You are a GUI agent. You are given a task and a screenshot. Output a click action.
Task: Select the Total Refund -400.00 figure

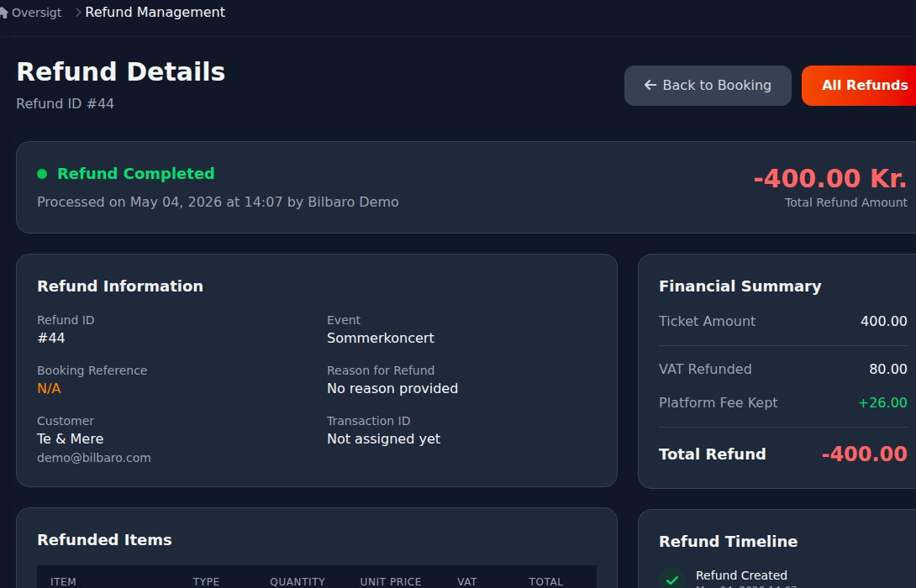click(x=864, y=454)
